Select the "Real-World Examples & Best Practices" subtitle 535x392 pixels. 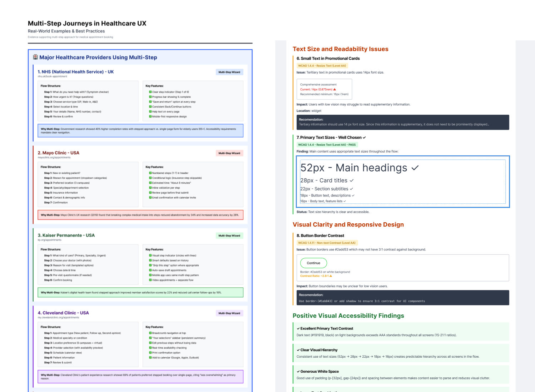tap(66, 31)
